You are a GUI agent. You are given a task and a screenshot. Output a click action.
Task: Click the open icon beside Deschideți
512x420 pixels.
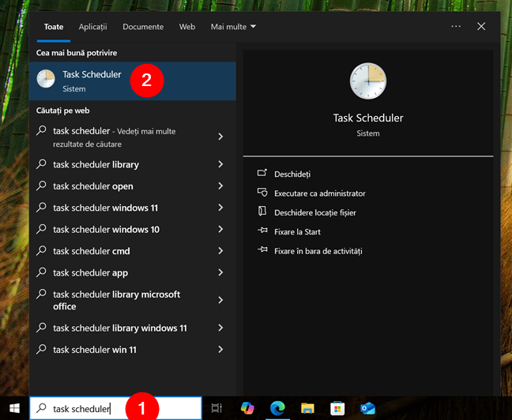pyautogui.click(x=262, y=173)
